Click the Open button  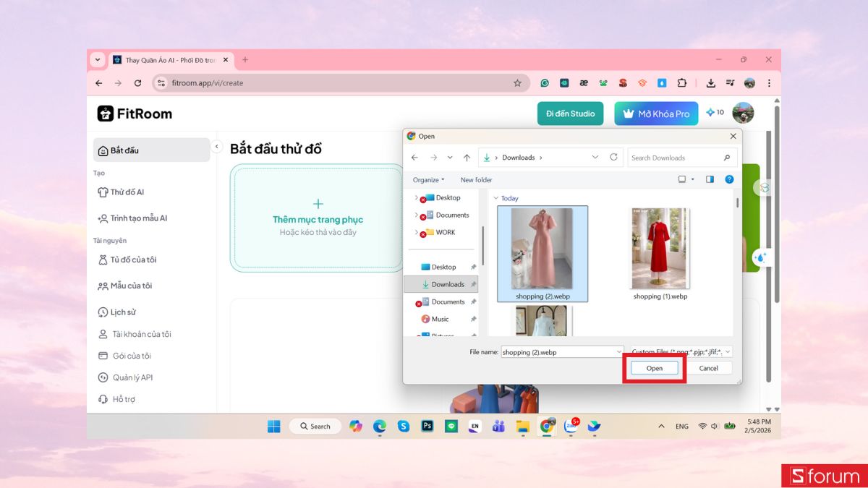654,368
